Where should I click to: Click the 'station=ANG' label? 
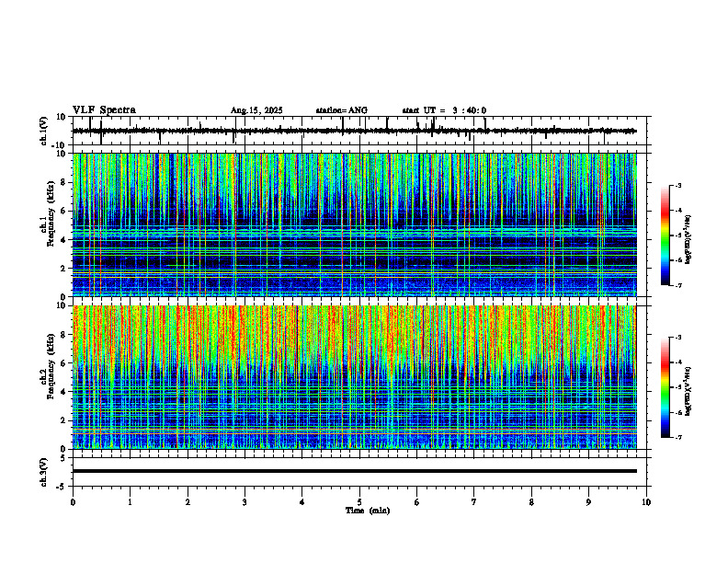click(x=341, y=110)
